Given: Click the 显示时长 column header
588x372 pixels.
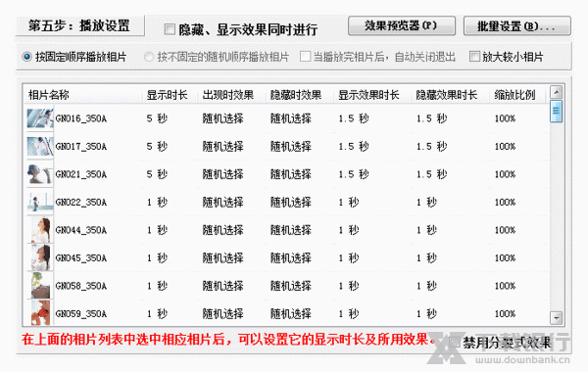Looking at the screenshot, I should tap(167, 95).
